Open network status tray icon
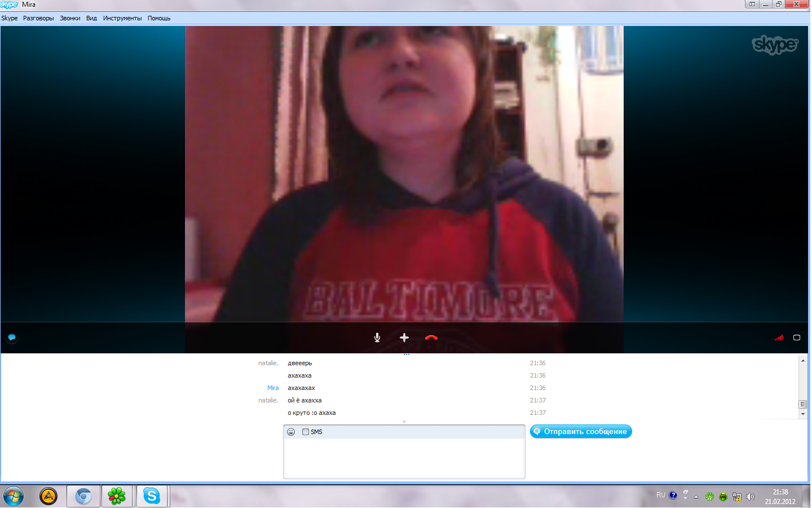 [x=736, y=497]
